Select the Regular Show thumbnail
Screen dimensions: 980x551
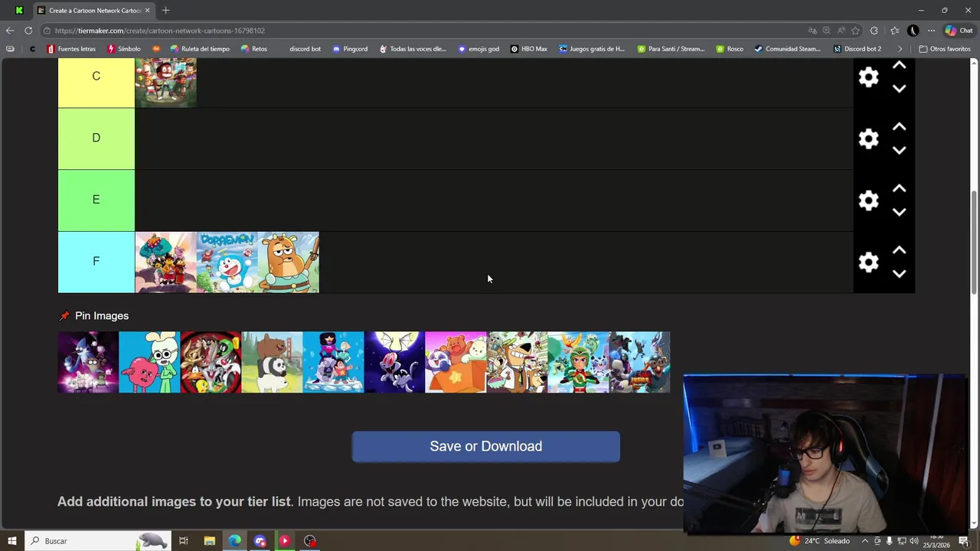click(88, 362)
